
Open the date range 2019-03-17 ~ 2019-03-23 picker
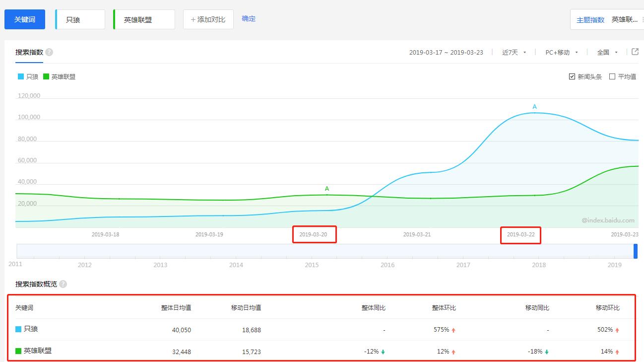click(x=446, y=52)
